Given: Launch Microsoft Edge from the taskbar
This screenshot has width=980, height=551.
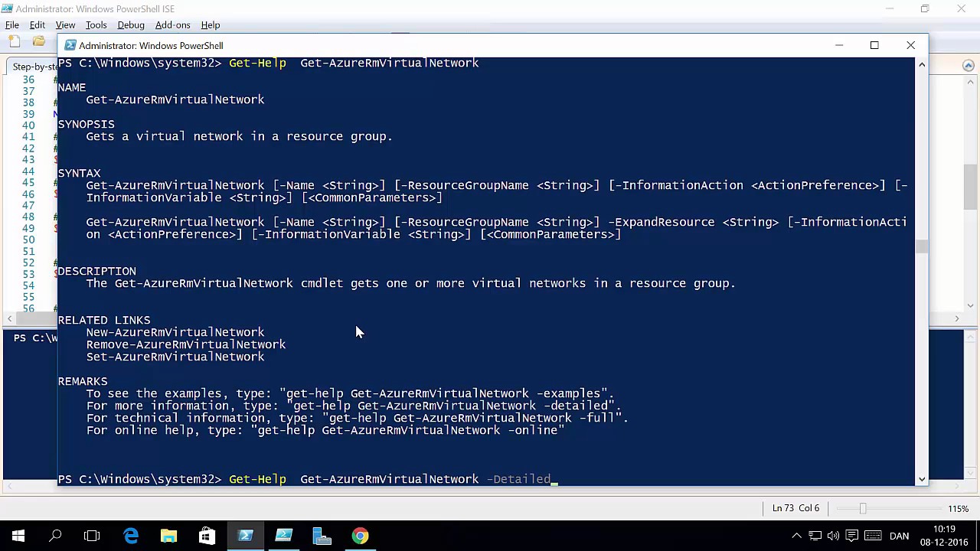Looking at the screenshot, I should [131, 536].
